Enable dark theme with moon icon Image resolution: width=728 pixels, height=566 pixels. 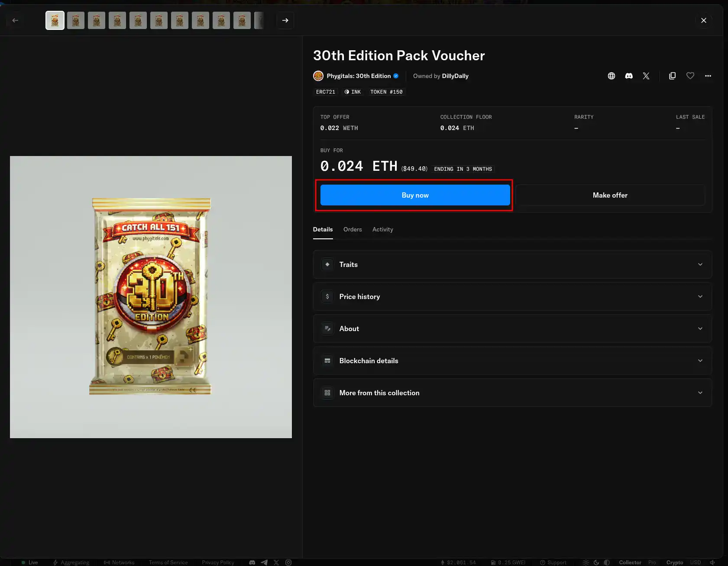tap(596, 562)
